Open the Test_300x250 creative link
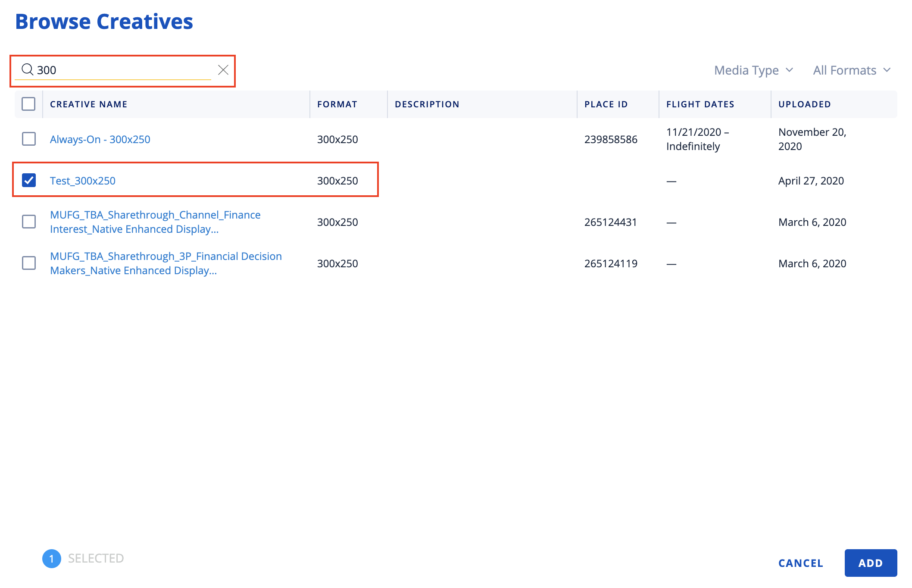The image size is (912, 588). coord(83,181)
